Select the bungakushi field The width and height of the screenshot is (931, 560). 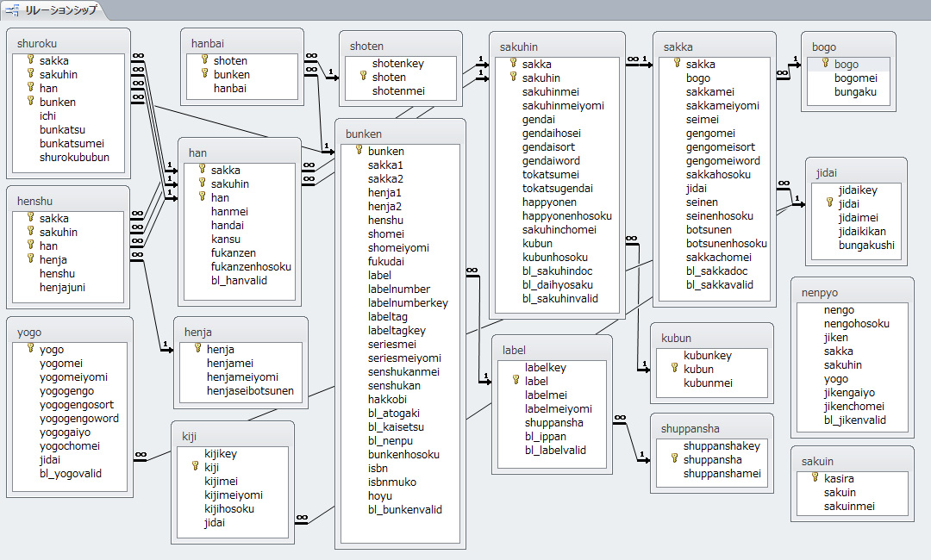coord(866,245)
